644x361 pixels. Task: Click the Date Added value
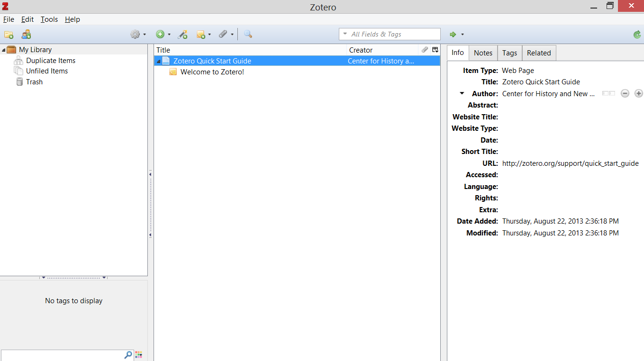click(561, 221)
